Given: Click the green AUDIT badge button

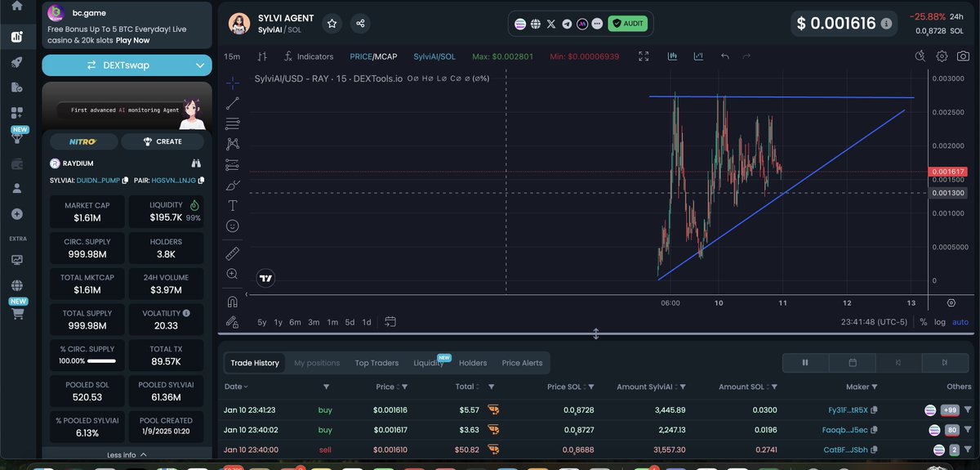Looking at the screenshot, I should point(627,24).
